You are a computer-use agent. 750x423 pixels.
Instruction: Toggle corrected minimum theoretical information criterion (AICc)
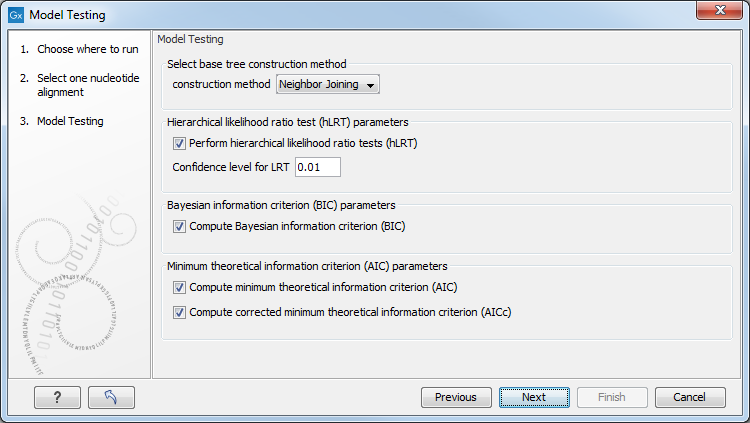pos(180,312)
